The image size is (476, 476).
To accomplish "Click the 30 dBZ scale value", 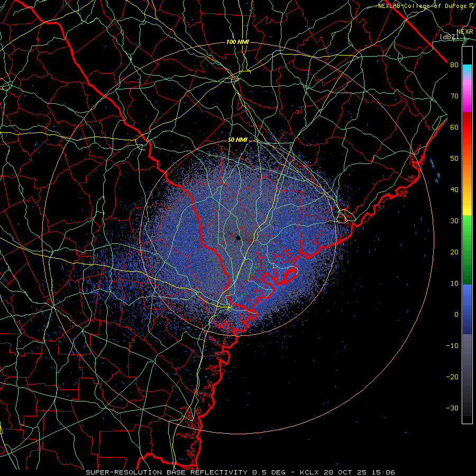I will click(454, 221).
